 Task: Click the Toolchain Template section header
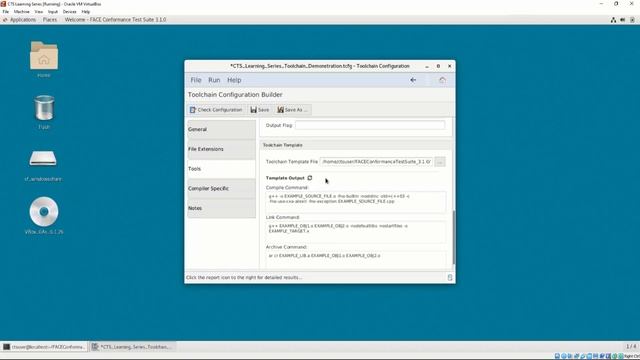(x=282, y=145)
